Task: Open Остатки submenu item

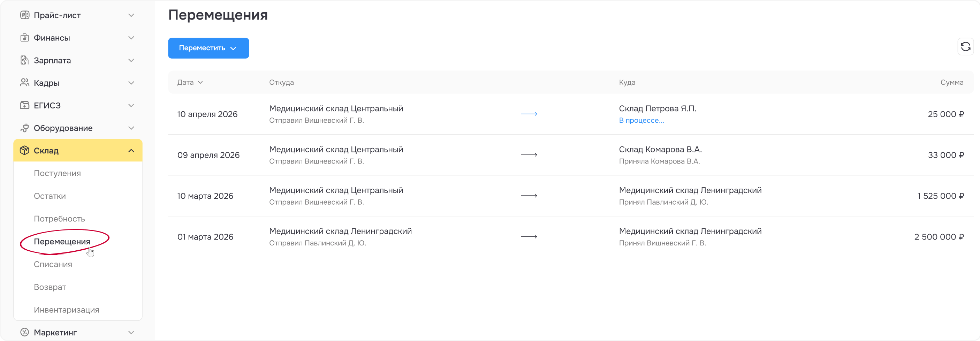Action: point(50,196)
